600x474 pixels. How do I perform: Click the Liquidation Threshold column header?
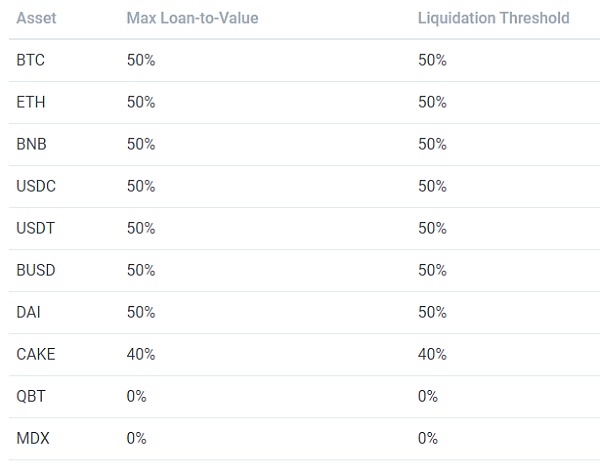coord(493,19)
